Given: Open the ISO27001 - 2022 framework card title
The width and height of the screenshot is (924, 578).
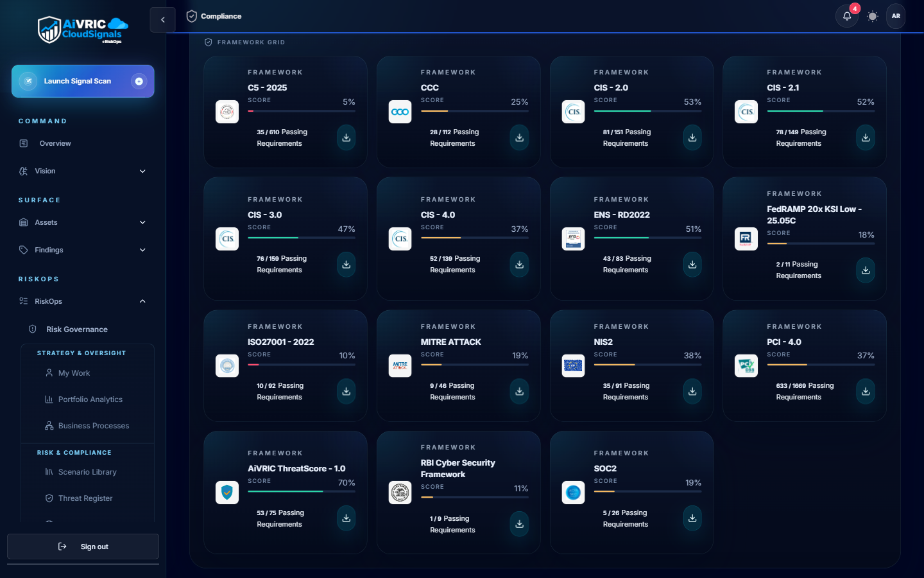Looking at the screenshot, I should coord(281,342).
